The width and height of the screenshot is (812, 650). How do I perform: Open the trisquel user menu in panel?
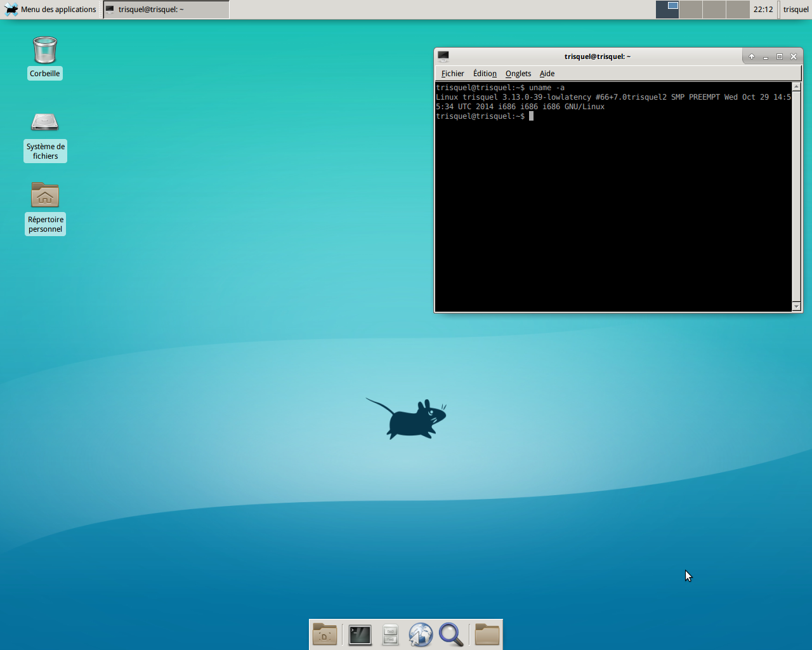point(796,10)
